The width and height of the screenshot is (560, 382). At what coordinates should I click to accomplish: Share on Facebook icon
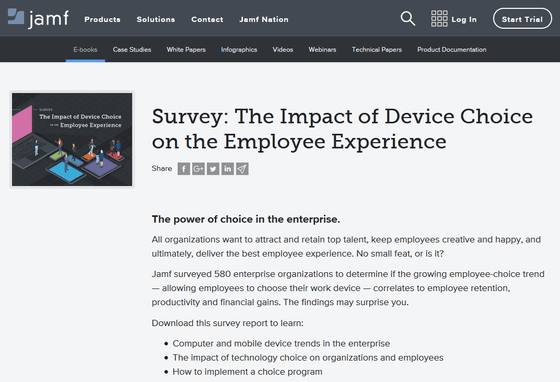[x=184, y=169]
